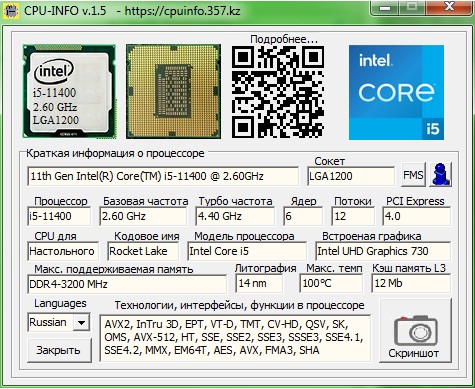Viewport: 475px width, 389px height.
Task: Click the CPU-INFO app icon in title bar
Action: coord(10,10)
